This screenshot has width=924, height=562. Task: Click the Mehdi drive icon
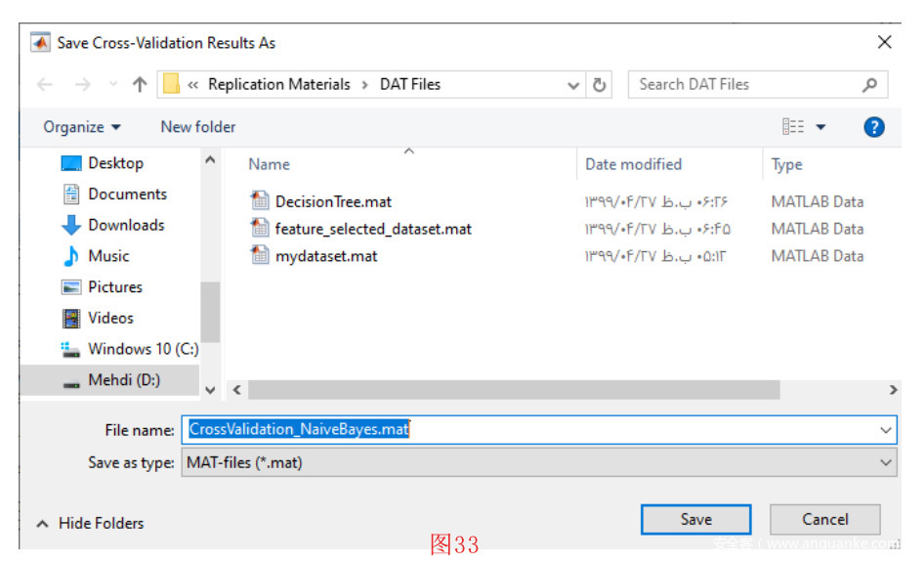point(71,385)
